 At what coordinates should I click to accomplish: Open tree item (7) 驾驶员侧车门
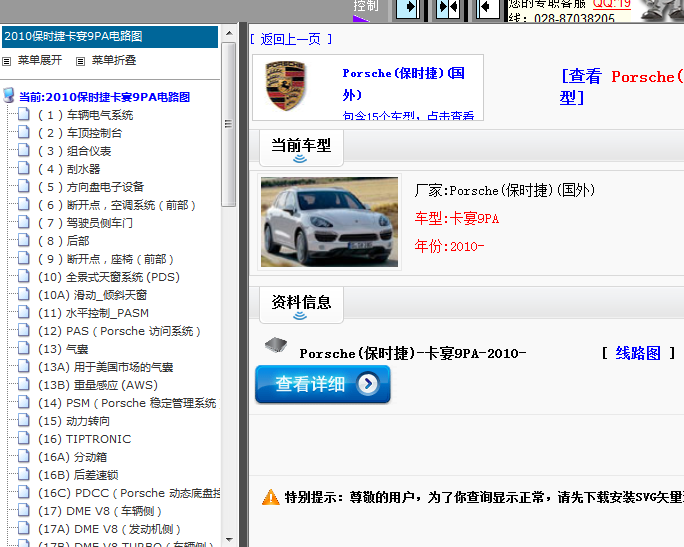click(x=86, y=223)
